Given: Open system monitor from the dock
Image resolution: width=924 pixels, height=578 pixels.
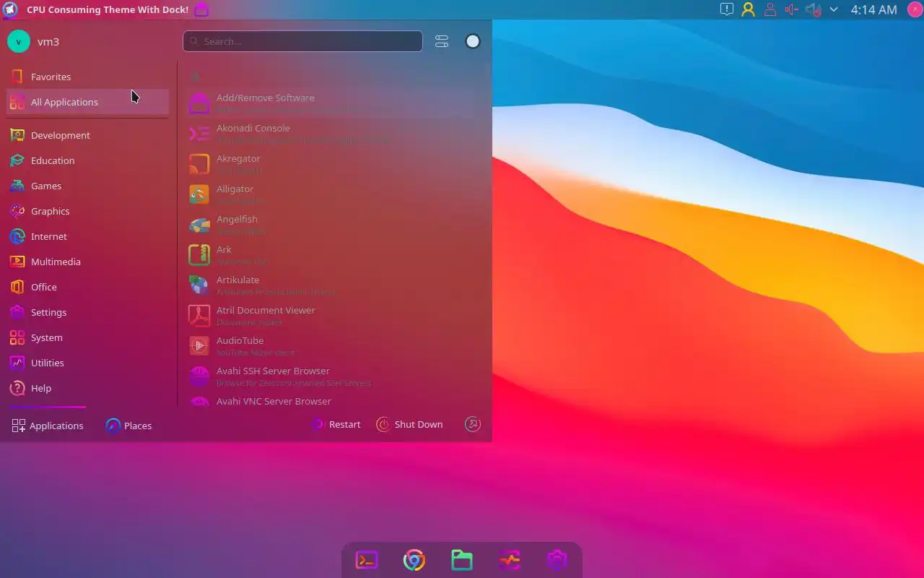Looking at the screenshot, I should (510, 560).
